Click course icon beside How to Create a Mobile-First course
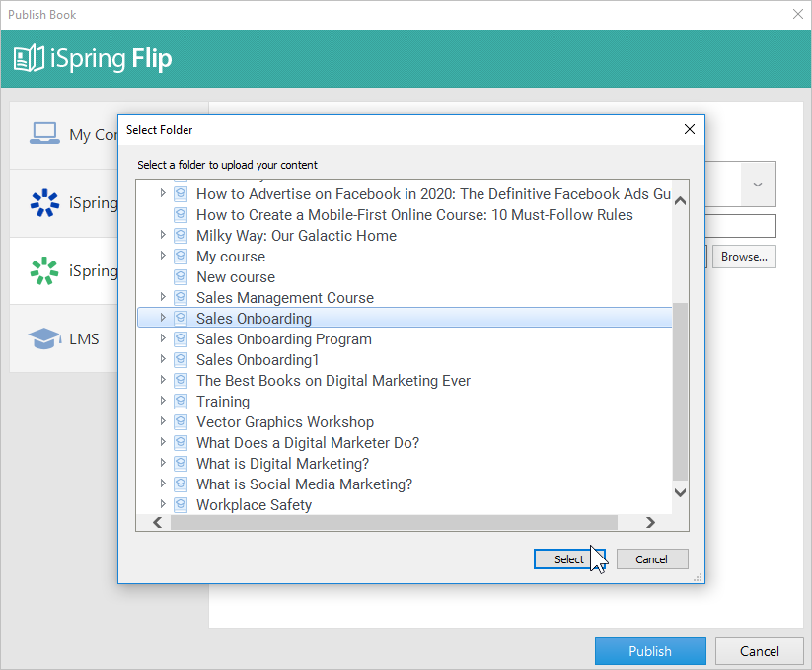 pos(181,214)
